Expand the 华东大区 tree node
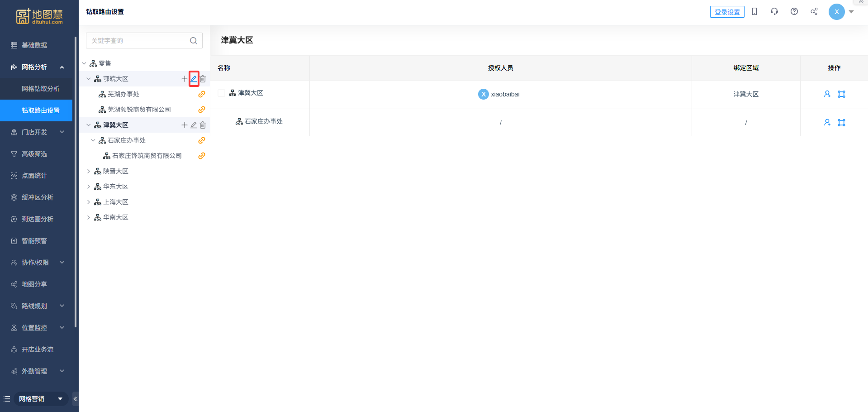The height and width of the screenshot is (412, 868). [89, 187]
